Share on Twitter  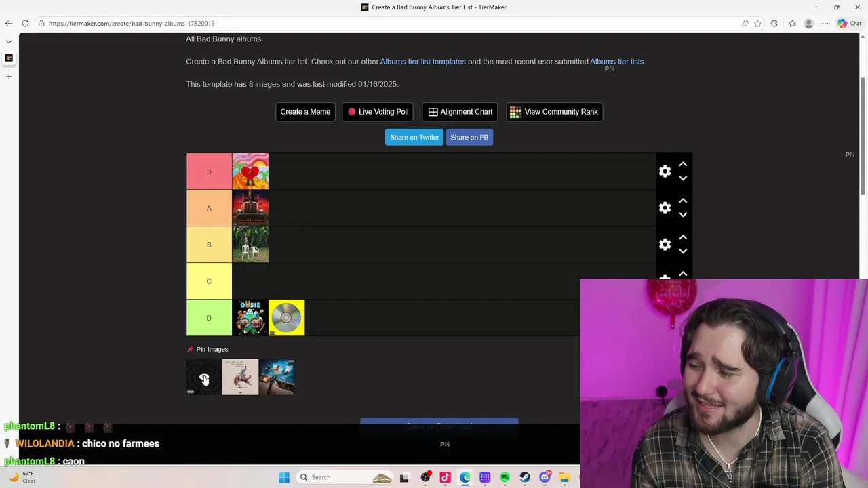(414, 137)
